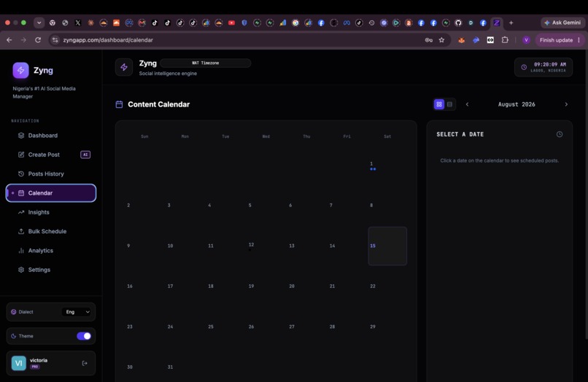Open Settings in sidebar
The image size is (588, 382).
tap(51, 270)
